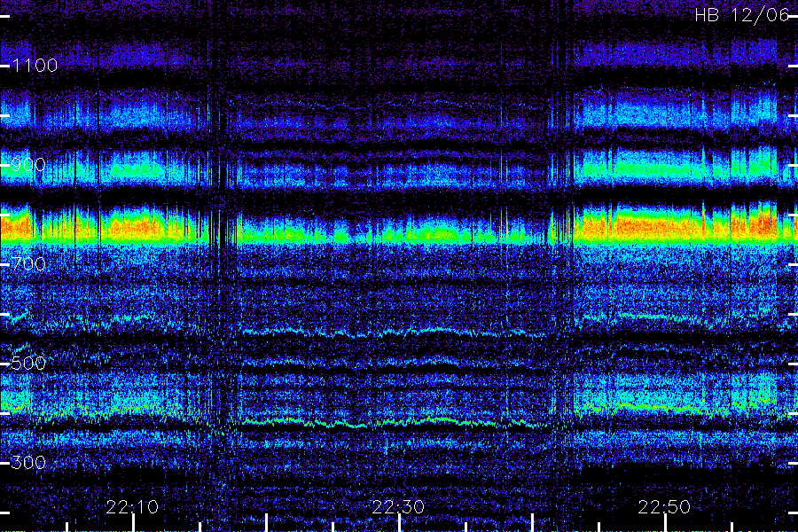Click the HB 12/06 station date label
Screen dimensions: 798x532
tap(742, 15)
